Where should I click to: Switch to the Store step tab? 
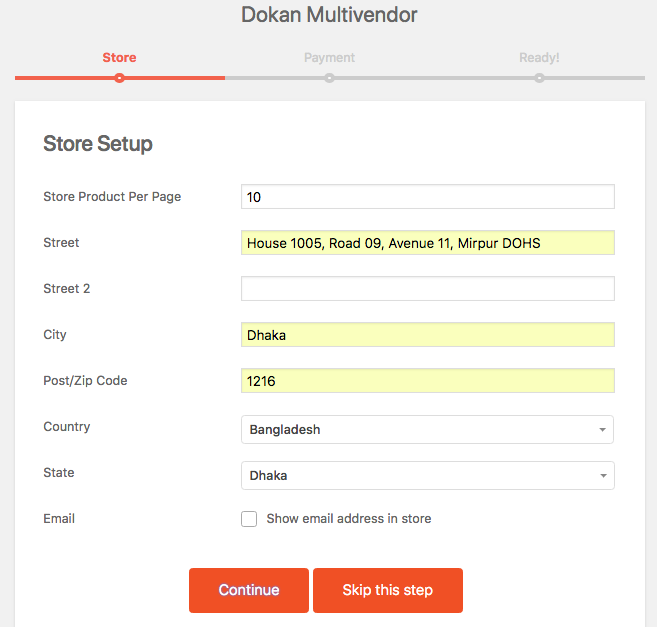pyautogui.click(x=119, y=57)
